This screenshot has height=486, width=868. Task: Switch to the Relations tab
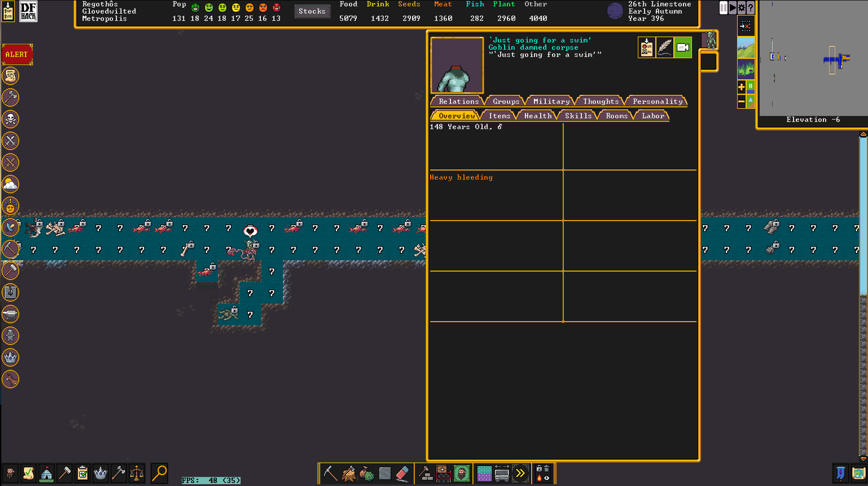click(458, 101)
